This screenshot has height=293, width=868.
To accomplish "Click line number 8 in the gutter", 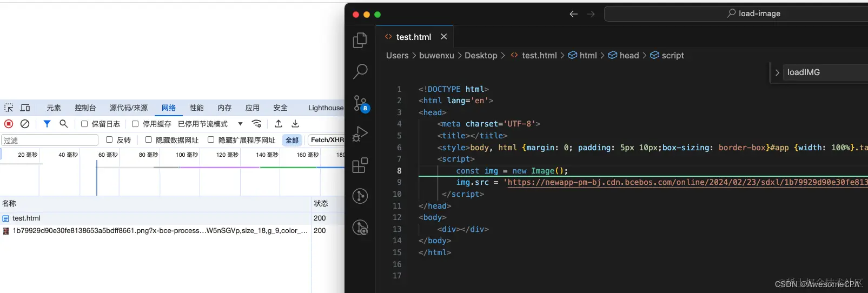I will coord(399,171).
